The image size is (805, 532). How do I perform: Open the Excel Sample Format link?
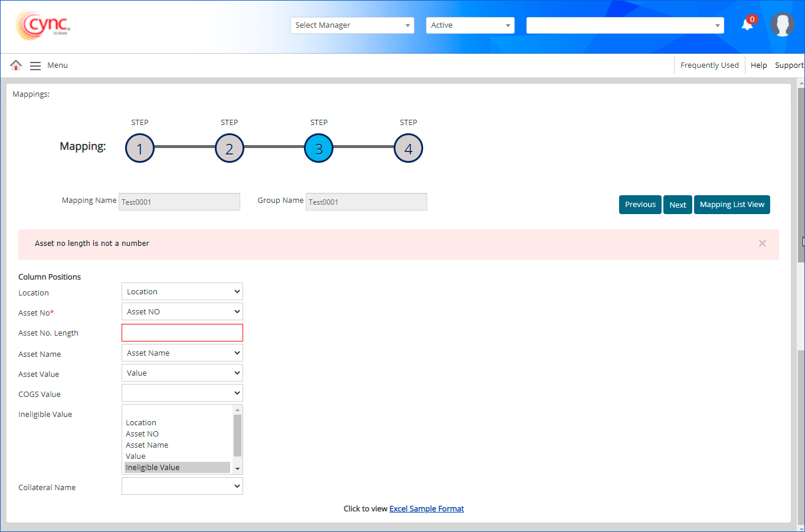(x=426, y=509)
